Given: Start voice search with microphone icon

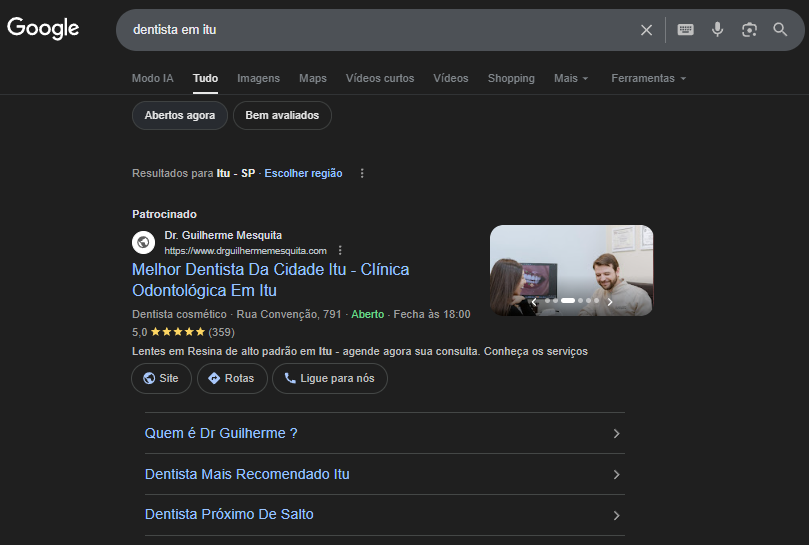Looking at the screenshot, I should pyautogui.click(x=717, y=30).
